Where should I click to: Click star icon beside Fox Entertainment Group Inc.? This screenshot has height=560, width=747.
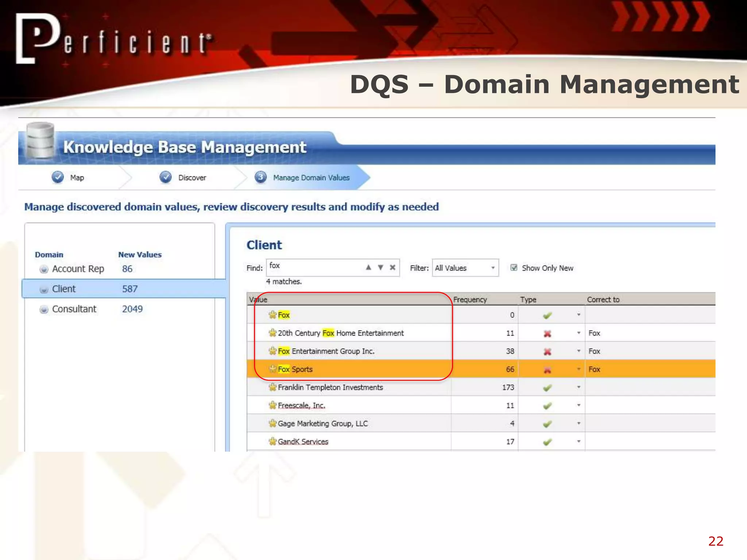tap(272, 351)
